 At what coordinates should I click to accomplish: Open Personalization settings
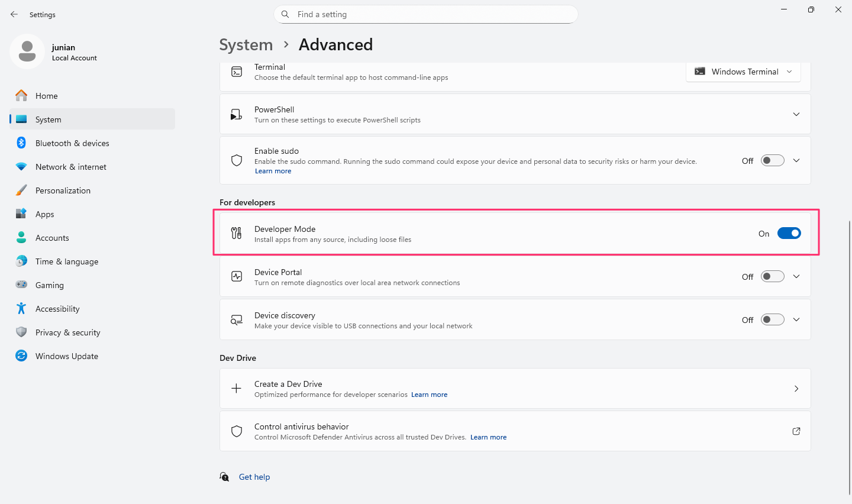click(x=92, y=190)
